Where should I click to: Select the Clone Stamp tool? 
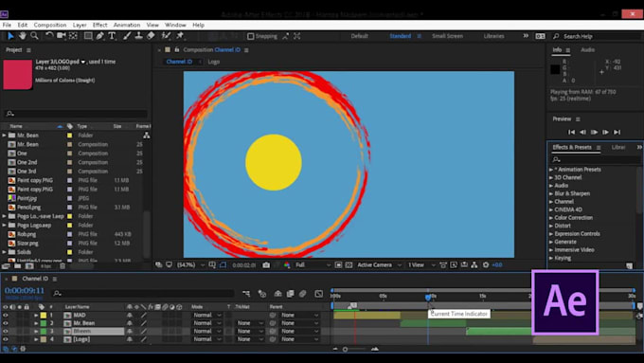[x=139, y=36]
